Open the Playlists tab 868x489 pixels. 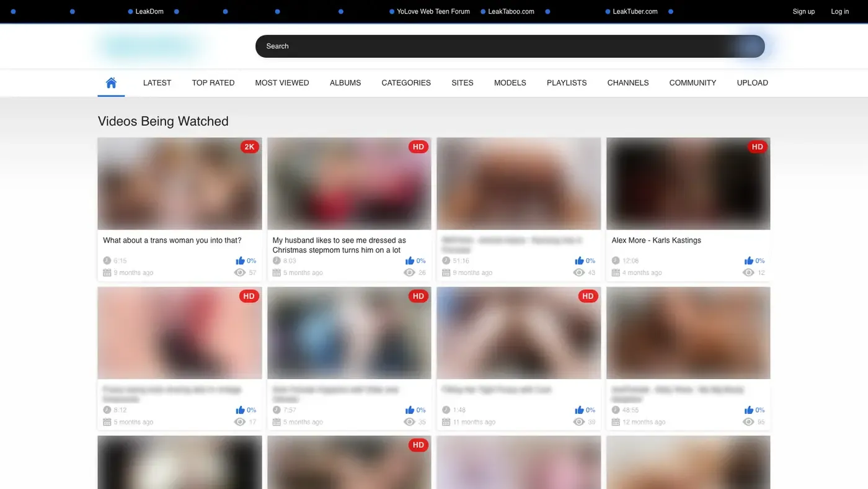click(x=567, y=83)
